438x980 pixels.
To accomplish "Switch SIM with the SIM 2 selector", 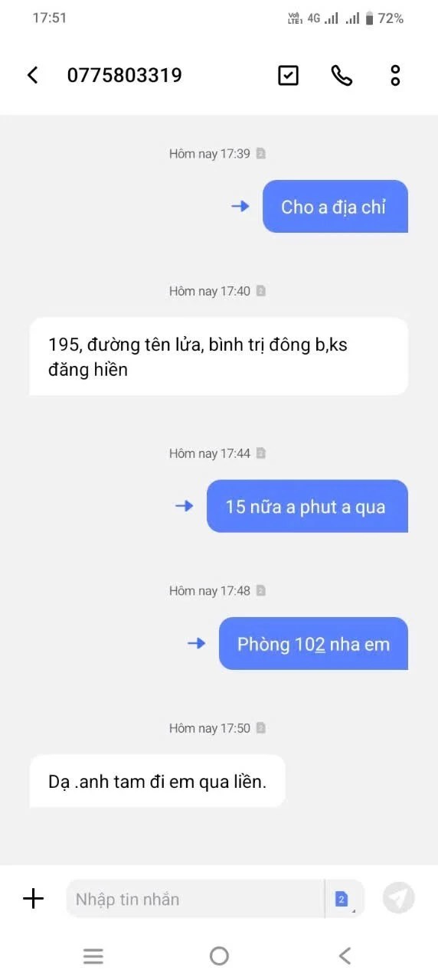I will [x=344, y=899].
